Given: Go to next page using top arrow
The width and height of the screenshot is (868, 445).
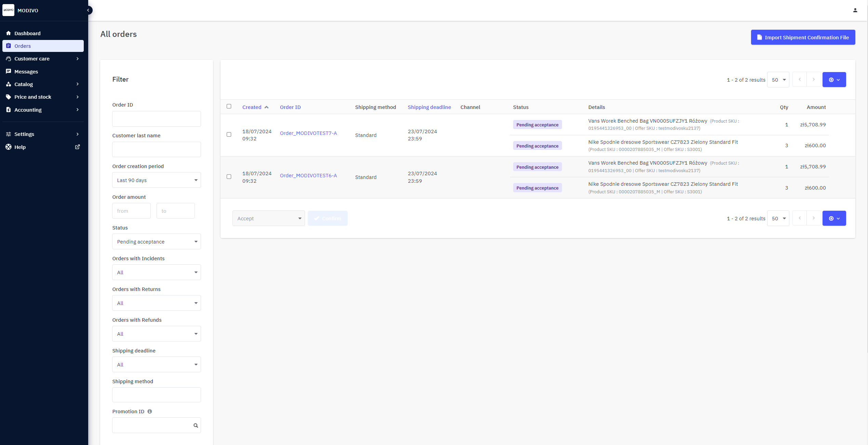Looking at the screenshot, I should coord(814,80).
